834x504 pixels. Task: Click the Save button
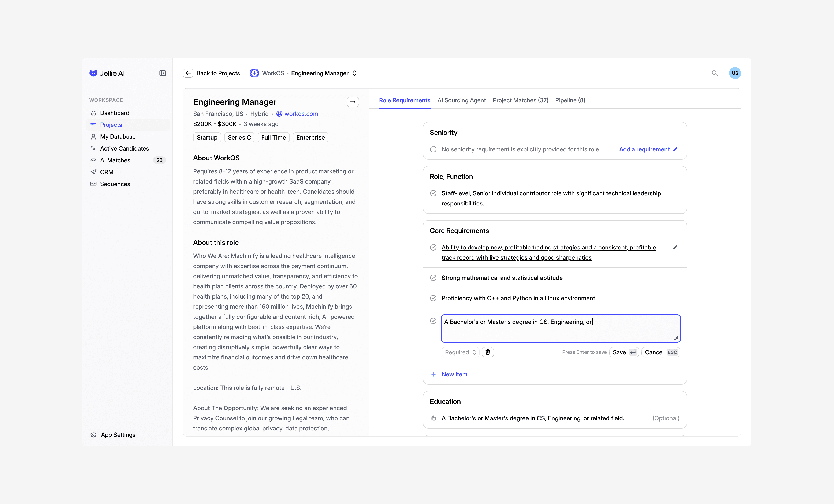[x=624, y=352]
